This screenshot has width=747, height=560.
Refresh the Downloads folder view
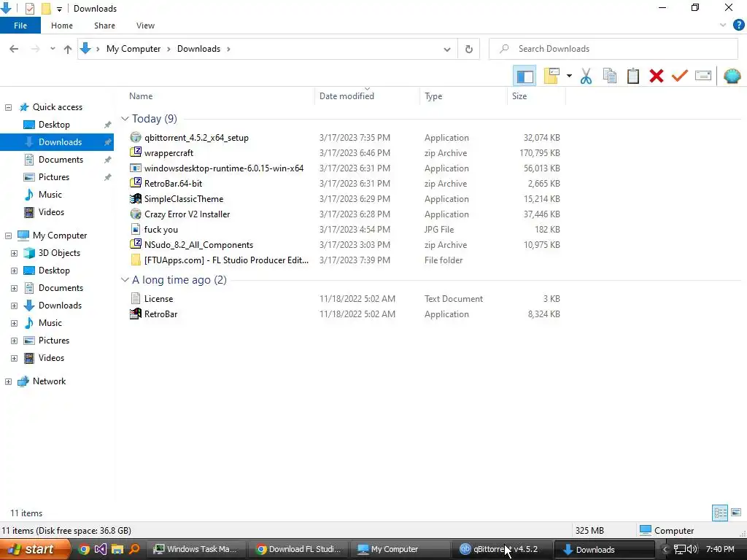pyautogui.click(x=469, y=49)
